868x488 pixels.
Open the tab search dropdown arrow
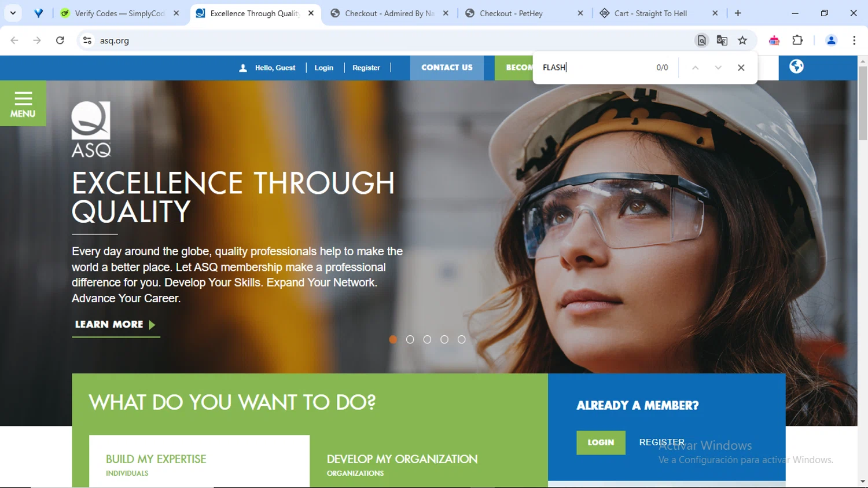coord(13,13)
